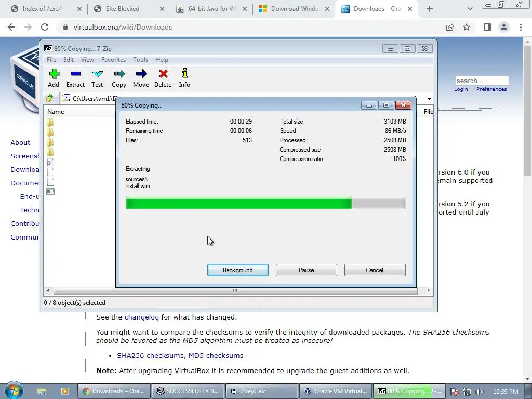Click the Move toolbar icon
The height and width of the screenshot is (399, 532).
tap(141, 78)
